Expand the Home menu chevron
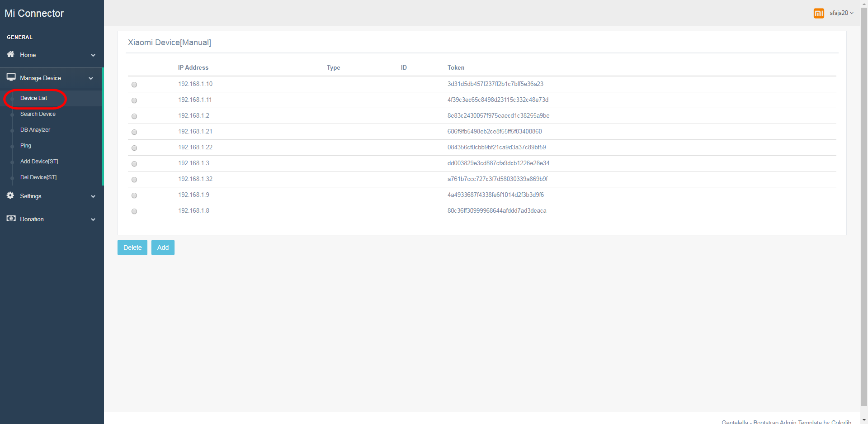868x424 pixels. (x=93, y=55)
